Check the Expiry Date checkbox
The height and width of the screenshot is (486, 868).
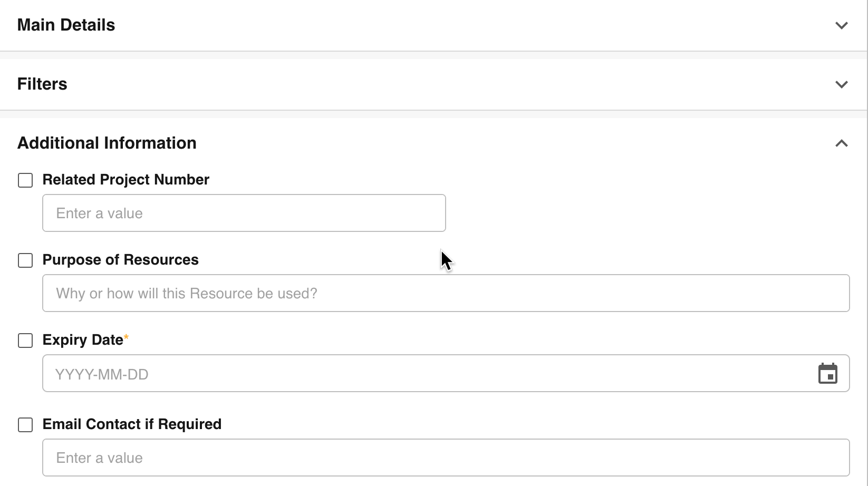coord(25,341)
